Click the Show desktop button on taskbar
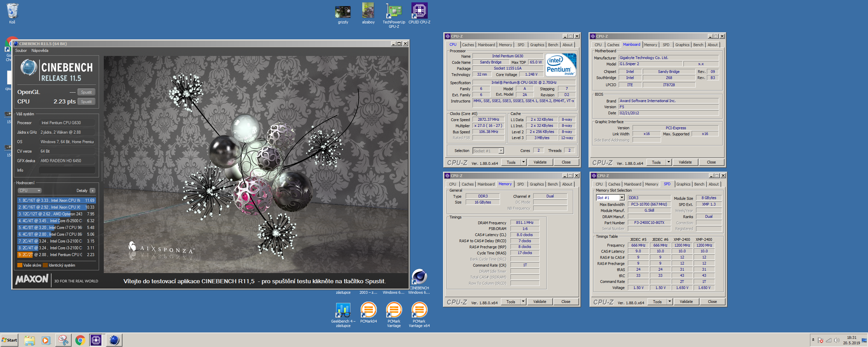Image resolution: width=868 pixels, height=347 pixels. 864,340
